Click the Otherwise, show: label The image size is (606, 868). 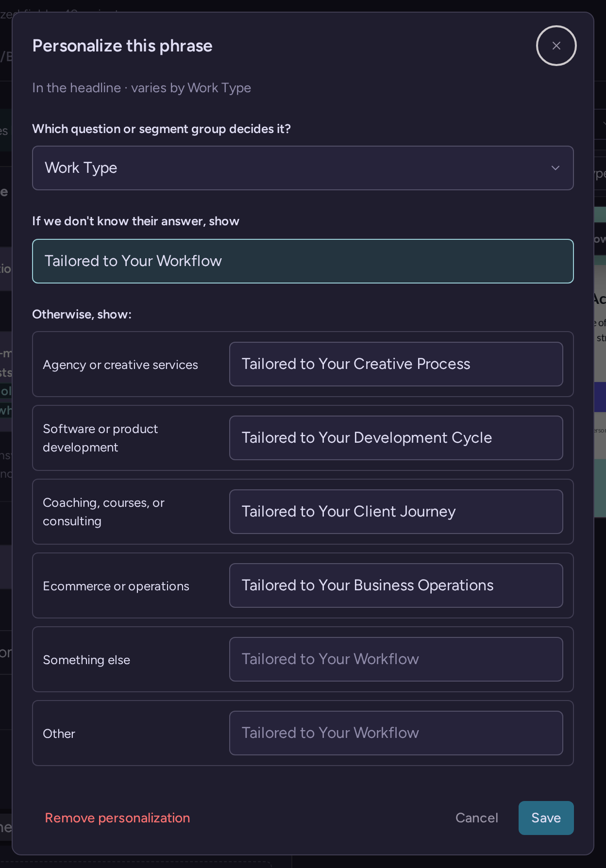pyautogui.click(x=82, y=314)
